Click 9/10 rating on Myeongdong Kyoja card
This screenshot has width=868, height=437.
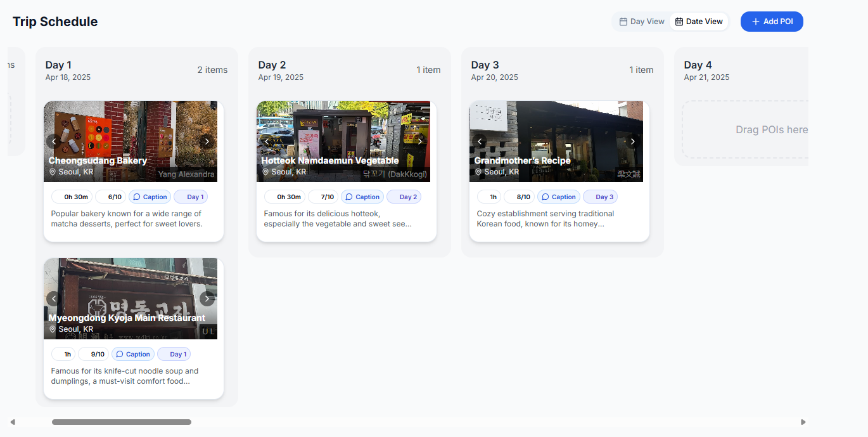[x=94, y=355]
